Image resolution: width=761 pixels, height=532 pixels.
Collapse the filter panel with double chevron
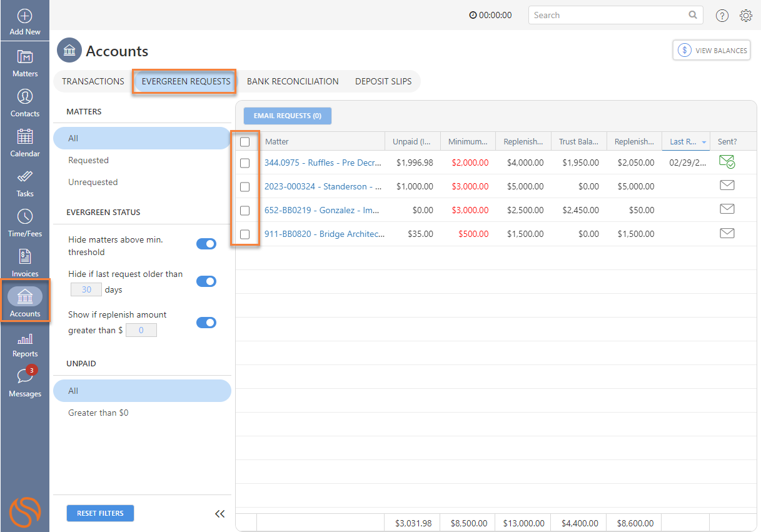point(219,513)
